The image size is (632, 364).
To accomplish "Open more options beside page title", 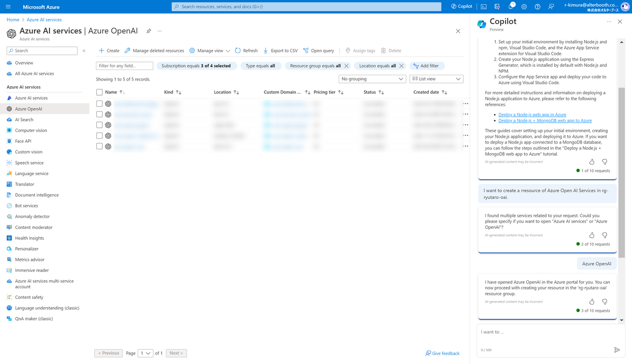I will (160, 31).
